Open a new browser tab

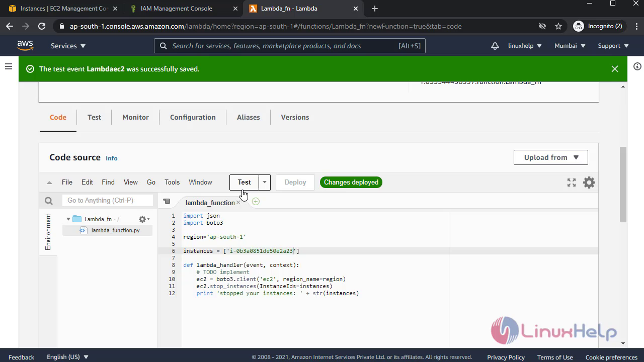pos(374,9)
